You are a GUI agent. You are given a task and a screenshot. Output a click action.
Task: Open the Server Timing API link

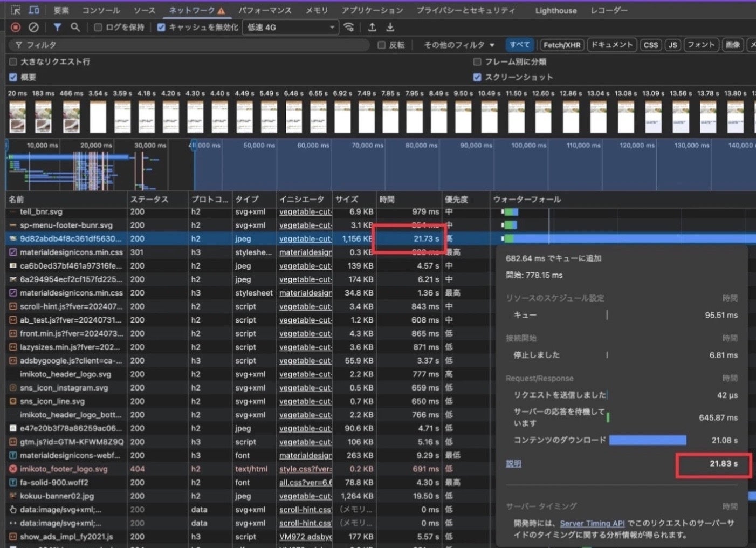click(x=592, y=523)
